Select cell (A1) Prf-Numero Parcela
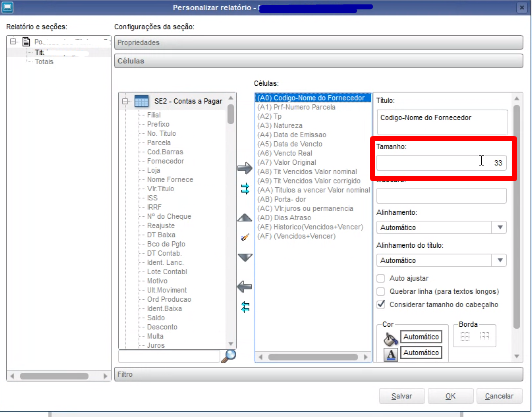 296,107
